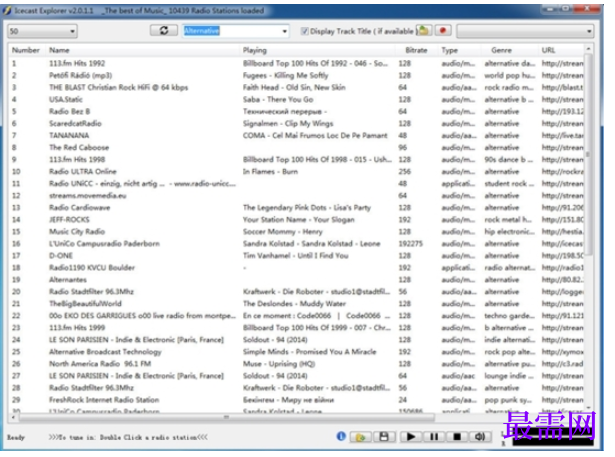This screenshot has height=457, width=615.
Task: Expand the Alternative genre combo box
Action: tap(285, 31)
